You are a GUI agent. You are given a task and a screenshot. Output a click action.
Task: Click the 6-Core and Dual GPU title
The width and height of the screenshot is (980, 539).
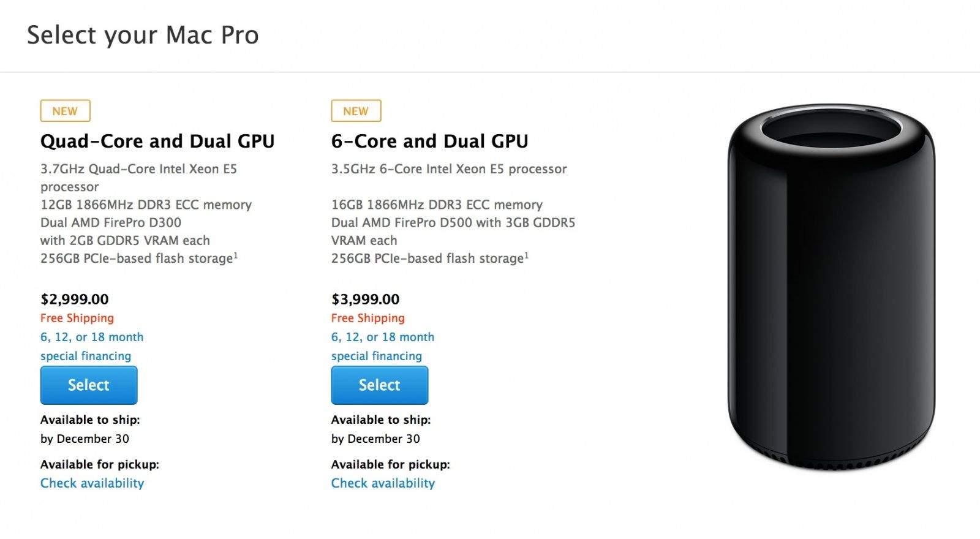pos(429,141)
